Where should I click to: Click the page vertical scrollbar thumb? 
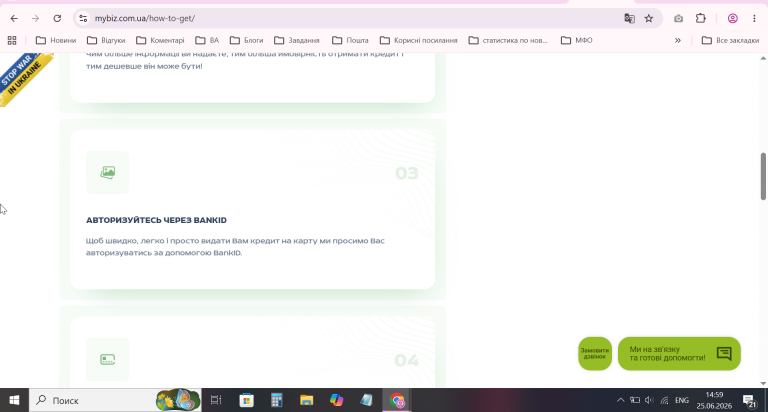point(763,176)
